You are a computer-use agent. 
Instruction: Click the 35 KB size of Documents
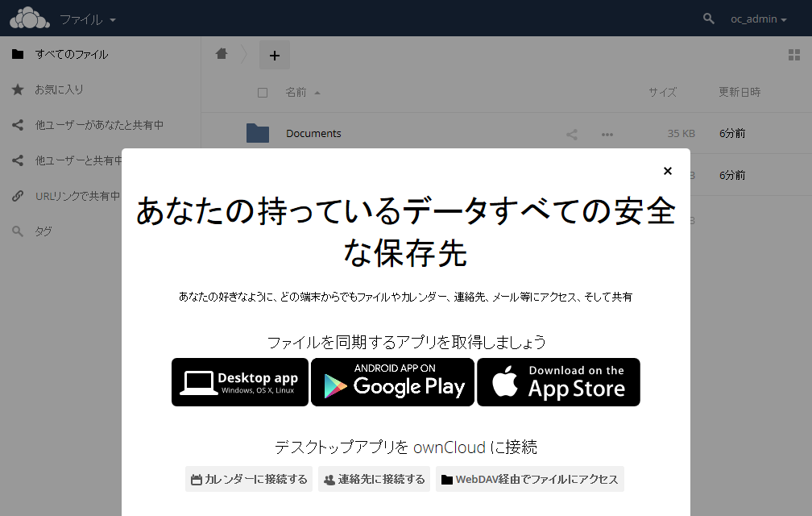(x=681, y=134)
